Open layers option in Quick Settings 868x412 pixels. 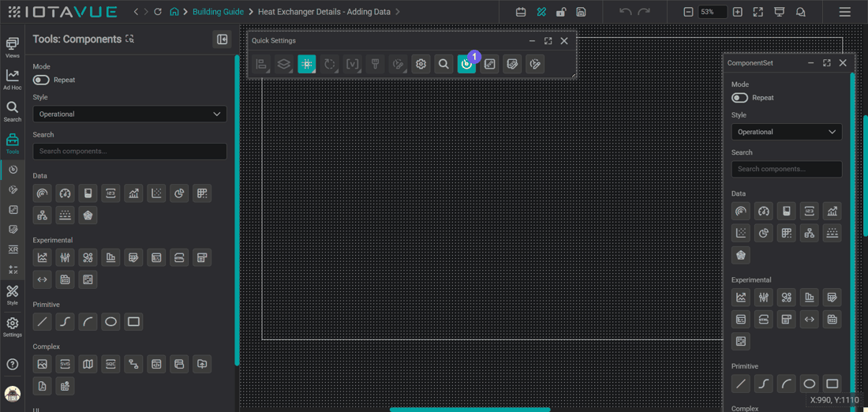[284, 64]
